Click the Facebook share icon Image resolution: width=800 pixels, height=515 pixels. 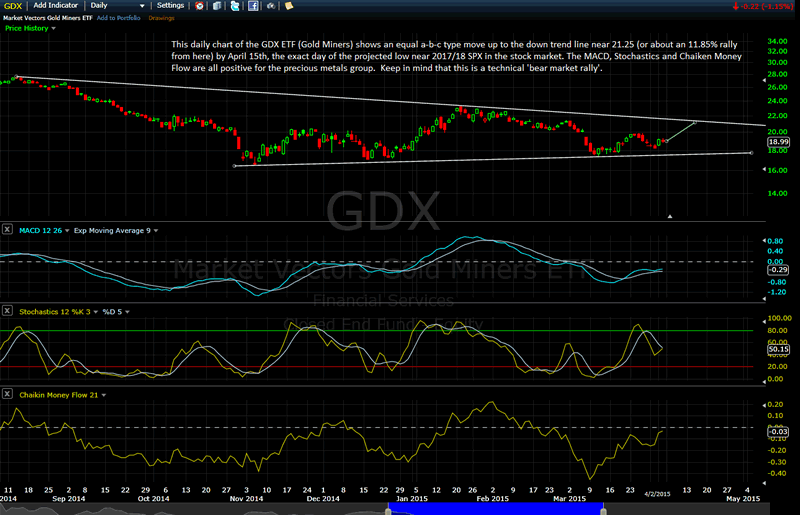(253, 6)
